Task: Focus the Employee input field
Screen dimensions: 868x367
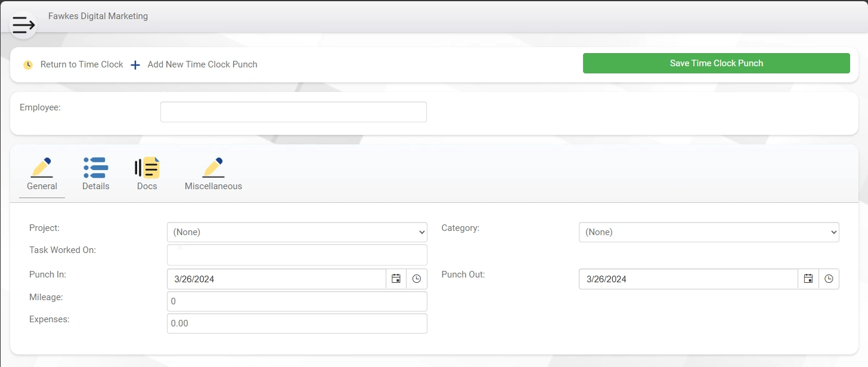Action: point(293,112)
